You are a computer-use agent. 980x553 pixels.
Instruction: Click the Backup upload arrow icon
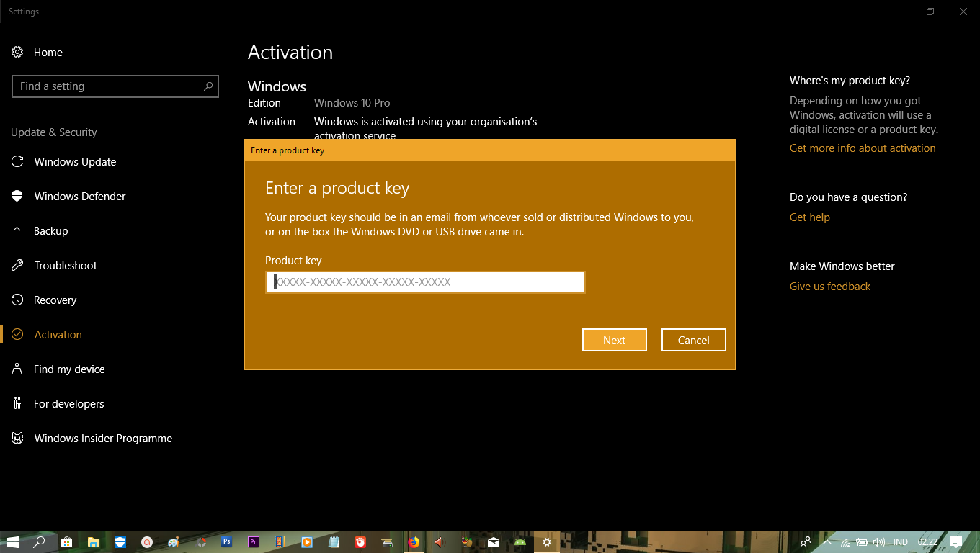17,231
